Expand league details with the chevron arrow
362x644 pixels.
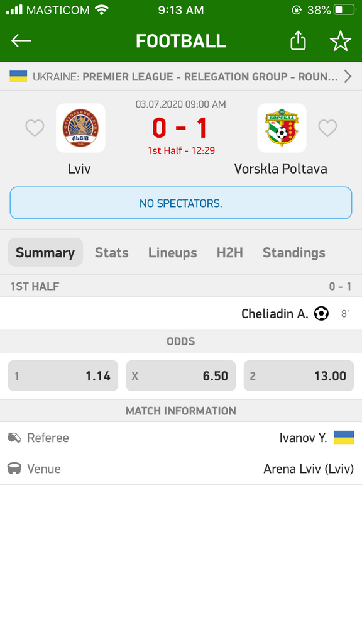(x=348, y=76)
